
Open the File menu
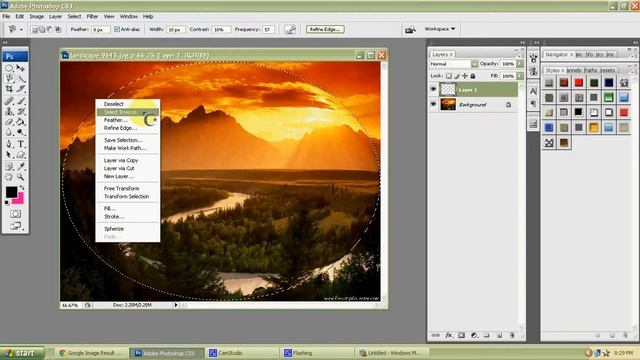[6, 16]
